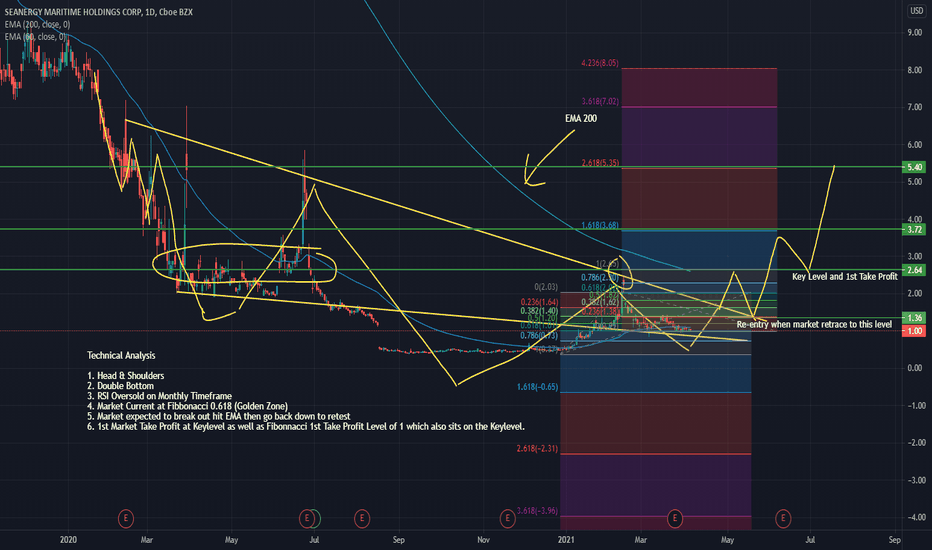Click the Fibonacci label 0.382(1.40)

[539, 311]
